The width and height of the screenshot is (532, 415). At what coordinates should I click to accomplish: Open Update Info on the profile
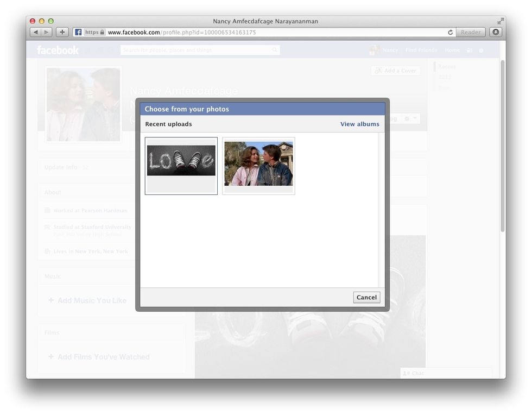[x=61, y=167]
